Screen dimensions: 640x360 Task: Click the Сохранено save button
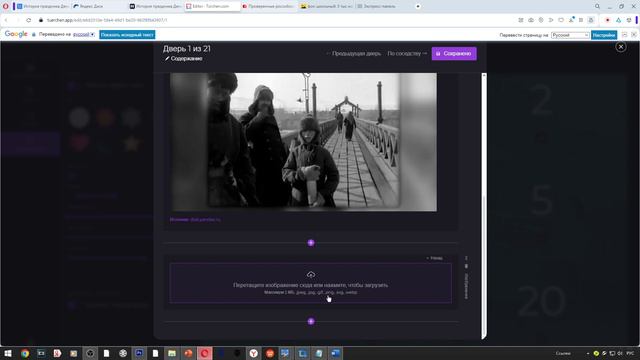[454, 53]
